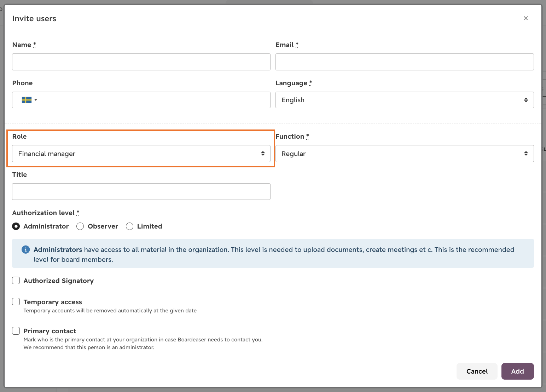Open the Function dropdown showing Regular
The width and height of the screenshot is (546, 392).
pyautogui.click(x=405, y=154)
